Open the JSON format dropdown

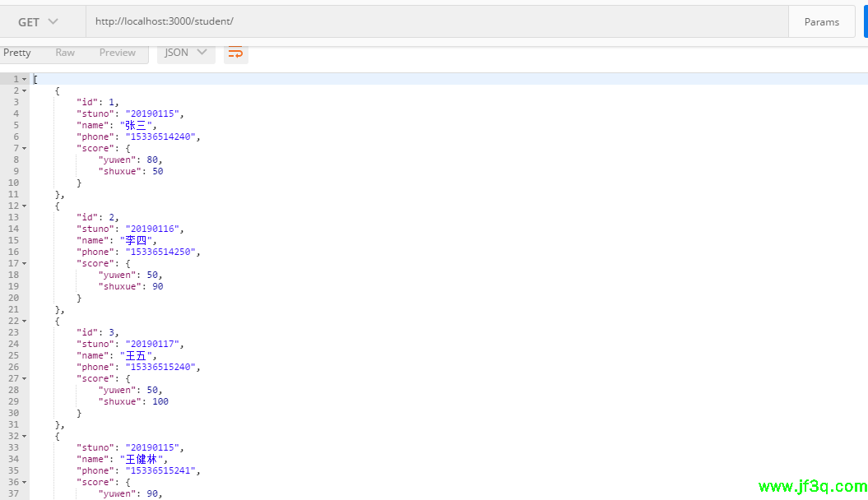click(186, 53)
